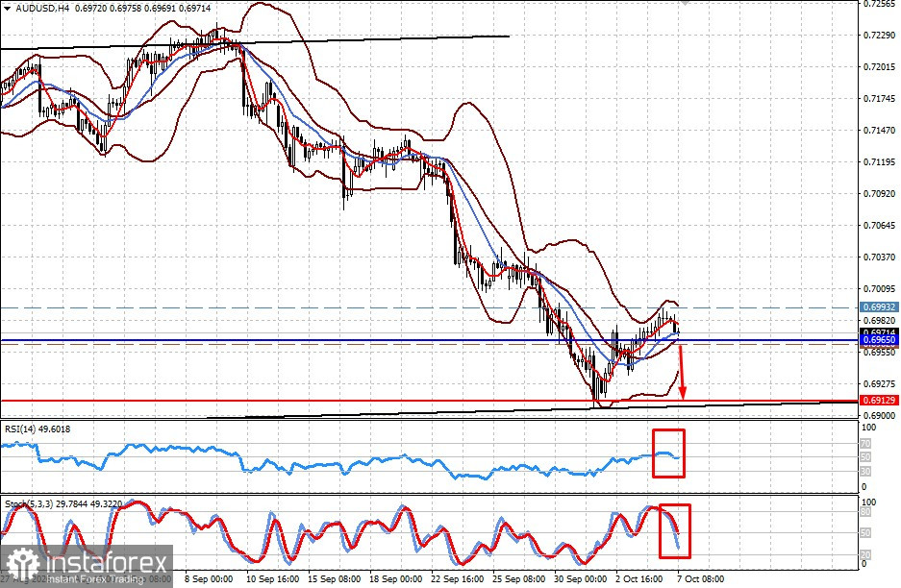Click the 15 Sep 08:00 time label
The width and height of the screenshot is (901, 588).
[x=335, y=578]
